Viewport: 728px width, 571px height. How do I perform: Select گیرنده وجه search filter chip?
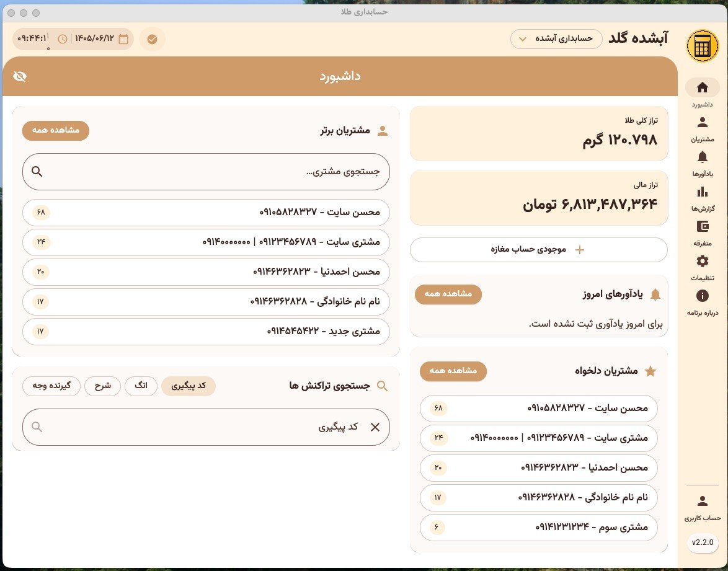(x=51, y=386)
